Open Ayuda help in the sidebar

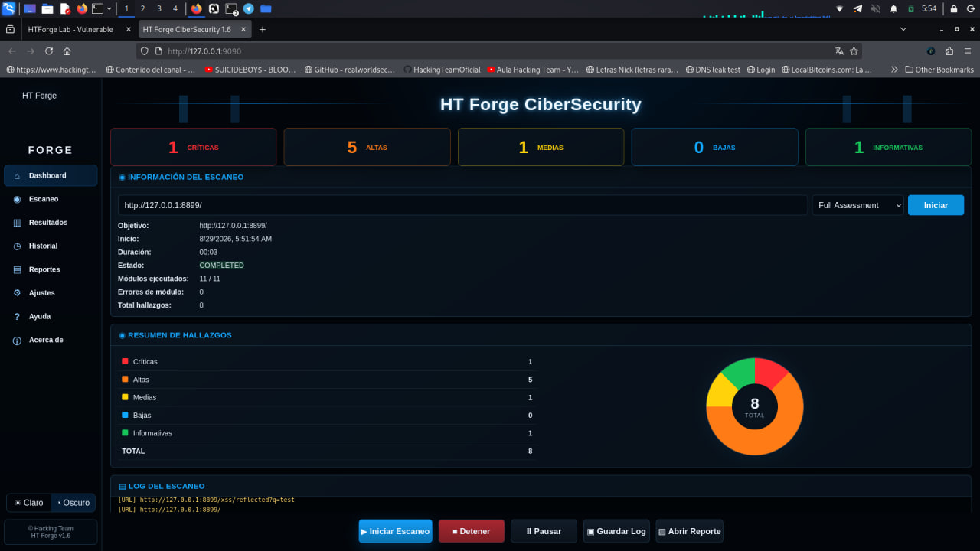[x=51, y=316]
